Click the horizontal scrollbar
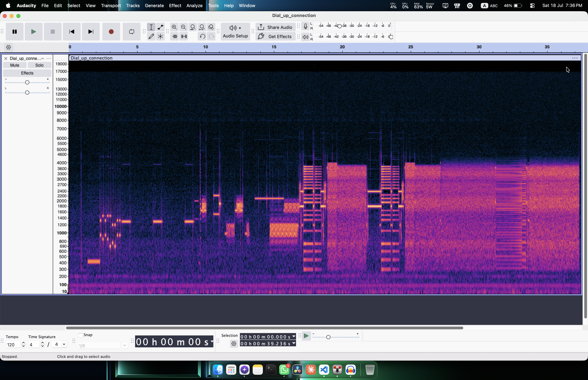This screenshot has height=380, width=588. coord(264,328)
